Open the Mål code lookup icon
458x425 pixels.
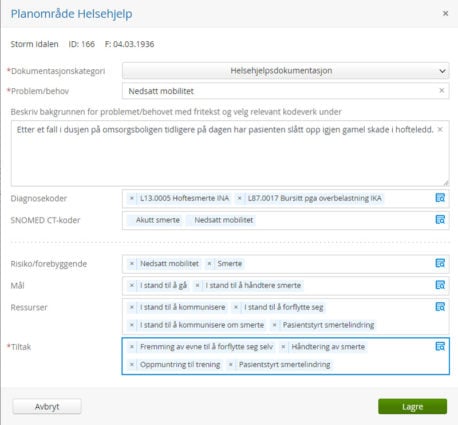point(440,285)
